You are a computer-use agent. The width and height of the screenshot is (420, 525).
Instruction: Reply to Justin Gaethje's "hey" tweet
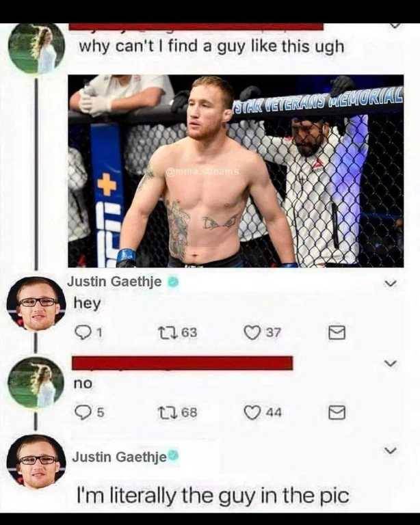81,332
